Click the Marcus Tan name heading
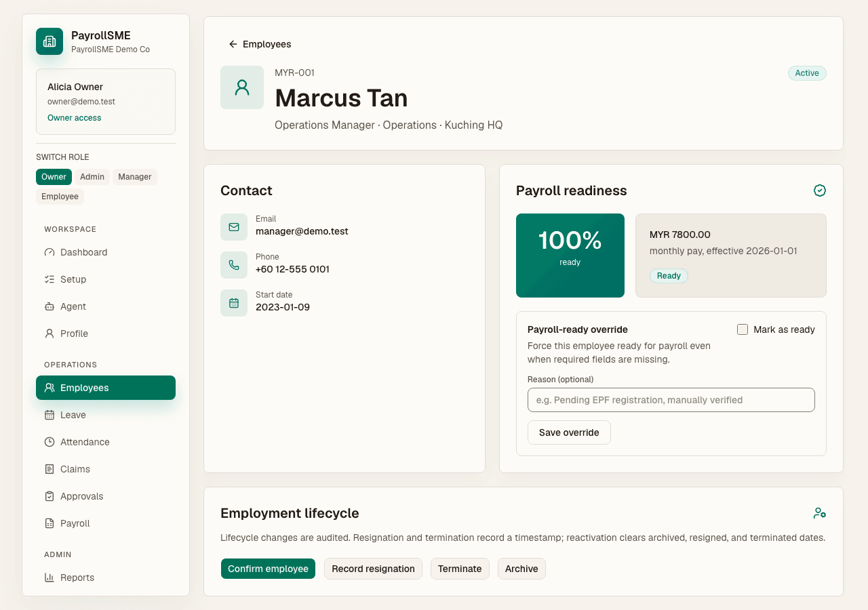The height and width of the screenshot is (610, 868). (x=341, y=98)
